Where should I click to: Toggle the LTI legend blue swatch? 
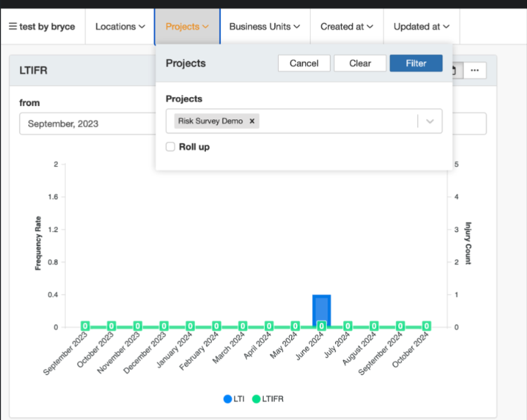[x=228, y=399]
